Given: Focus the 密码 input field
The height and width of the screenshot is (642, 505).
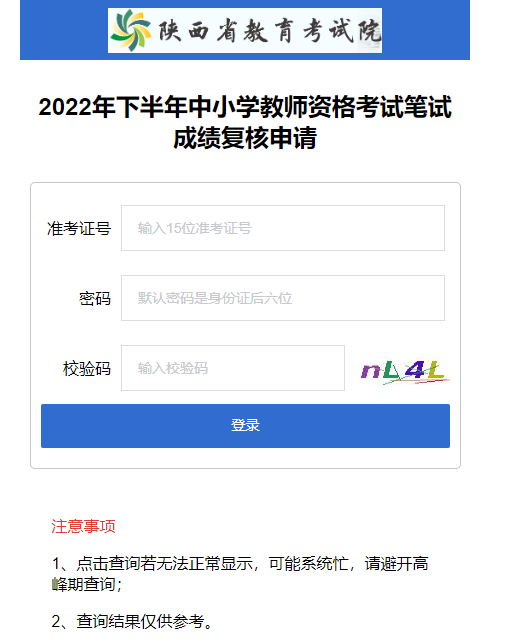Looking at the screenshot, I should pos(283,298).
